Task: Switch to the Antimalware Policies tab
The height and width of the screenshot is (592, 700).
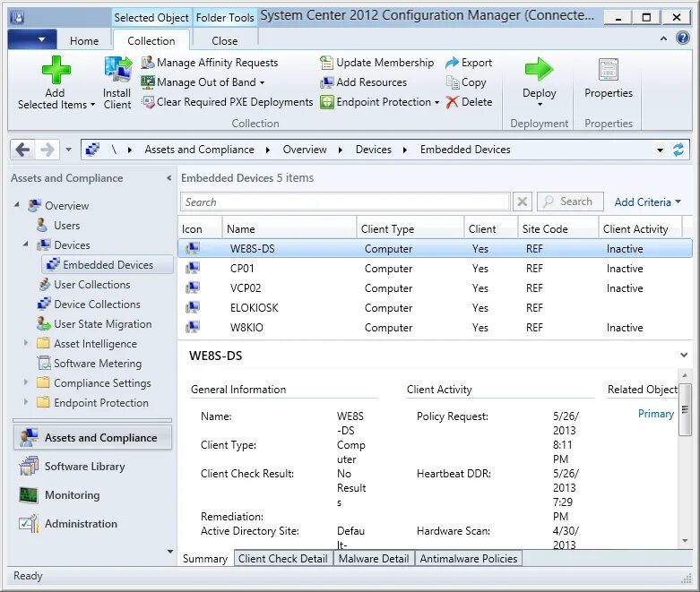Action: [x=468, y=559]
